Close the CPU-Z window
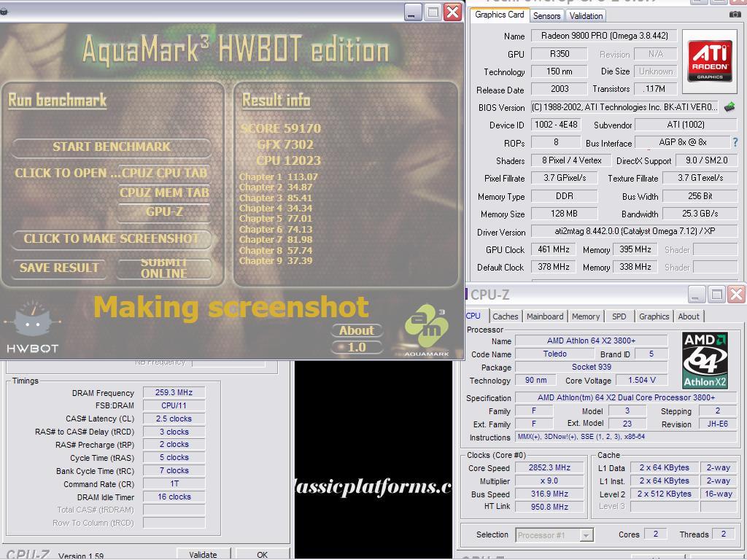The height and width of the screenshot is (560, 747). 737,295
